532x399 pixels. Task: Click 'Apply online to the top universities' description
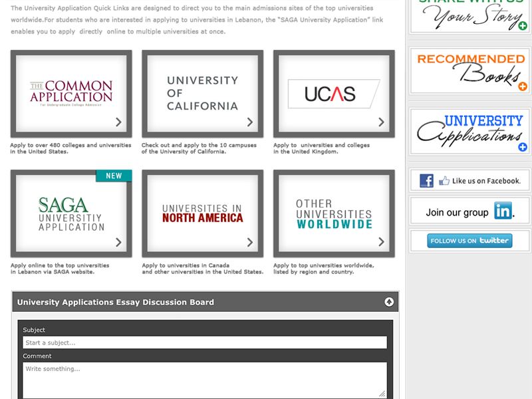tap(60, 269)
